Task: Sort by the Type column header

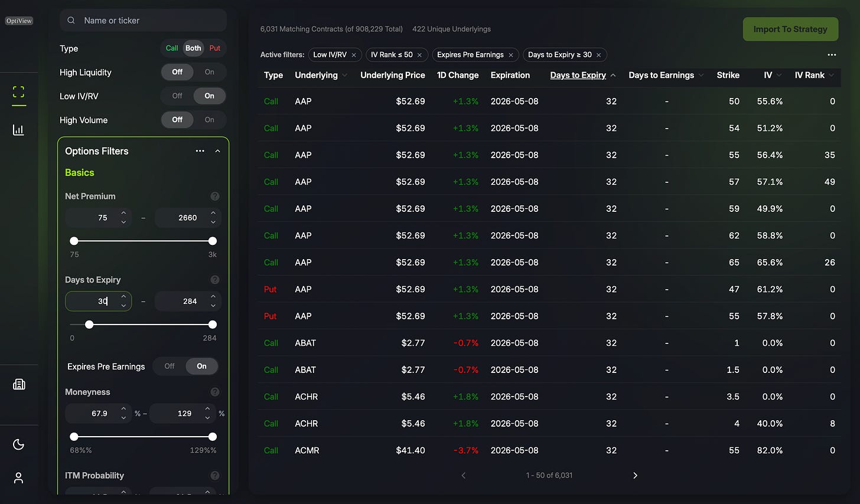Action: coord(273,76)
